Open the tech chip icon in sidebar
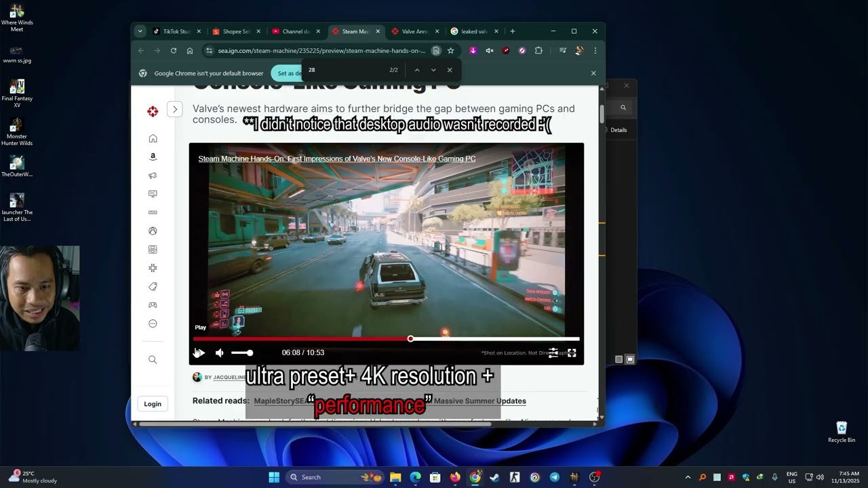The image size is (868, 488). tap(153, 268)
